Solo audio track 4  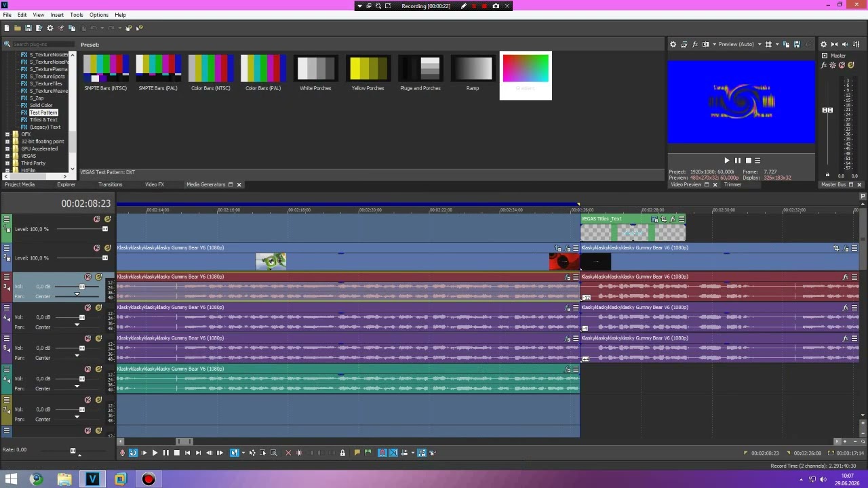pos(98,308)
